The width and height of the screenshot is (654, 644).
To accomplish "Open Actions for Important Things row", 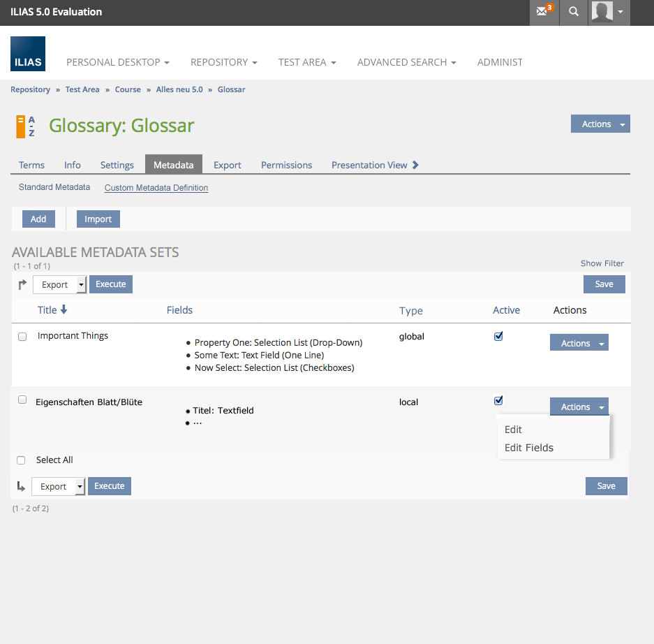I will 579,343.
